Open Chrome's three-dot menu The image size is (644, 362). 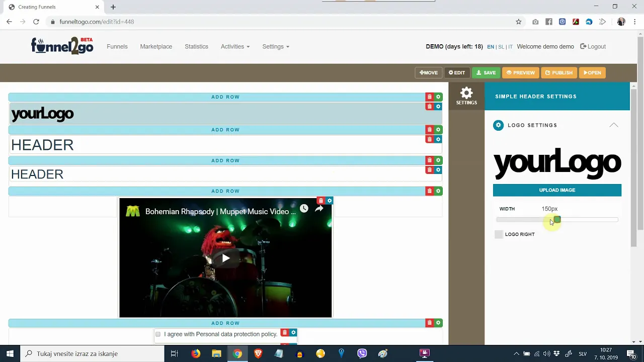click(635, 22)
